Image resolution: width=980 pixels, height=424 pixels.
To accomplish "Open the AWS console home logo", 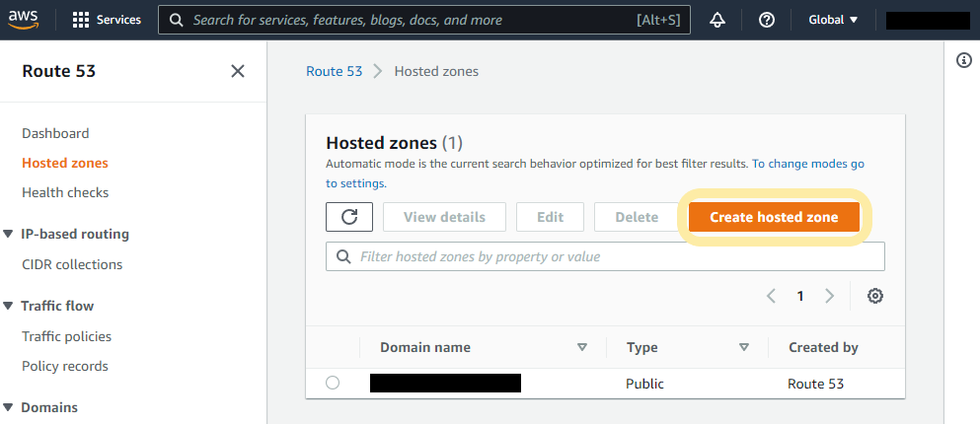I will click(x=24, y=20).
